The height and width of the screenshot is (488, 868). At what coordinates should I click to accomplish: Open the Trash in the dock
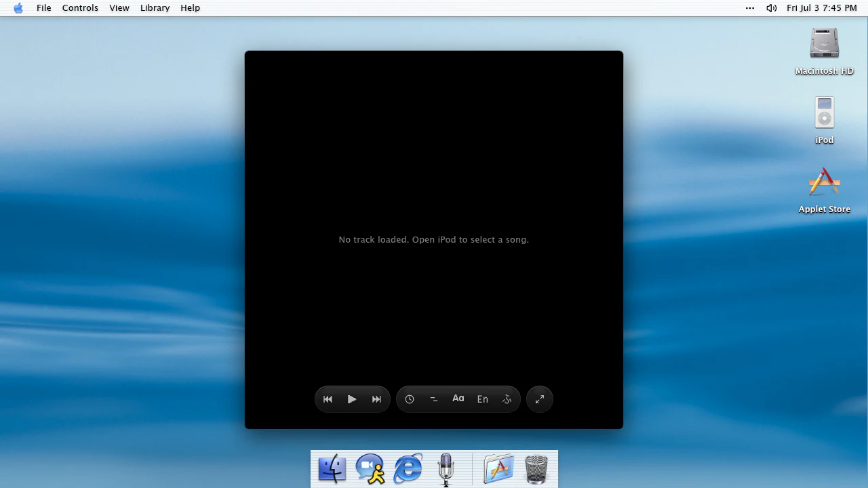pyautogui.click(x=536, y=469)
